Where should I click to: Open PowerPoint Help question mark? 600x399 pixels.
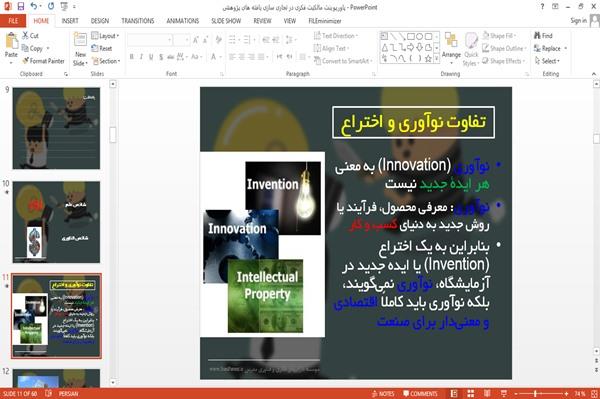coord(542,7)
